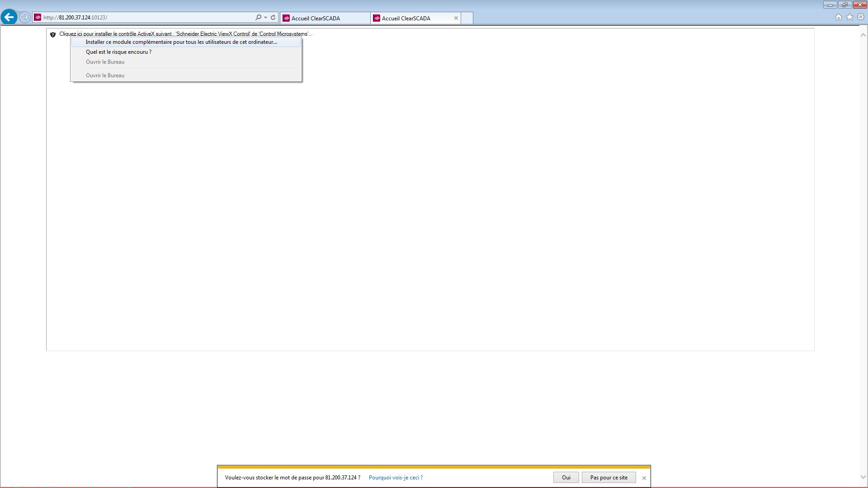Dismiss the password notification bar
Image resolution: width=868 pixels, height=488 pixels.
coord(644,478)
